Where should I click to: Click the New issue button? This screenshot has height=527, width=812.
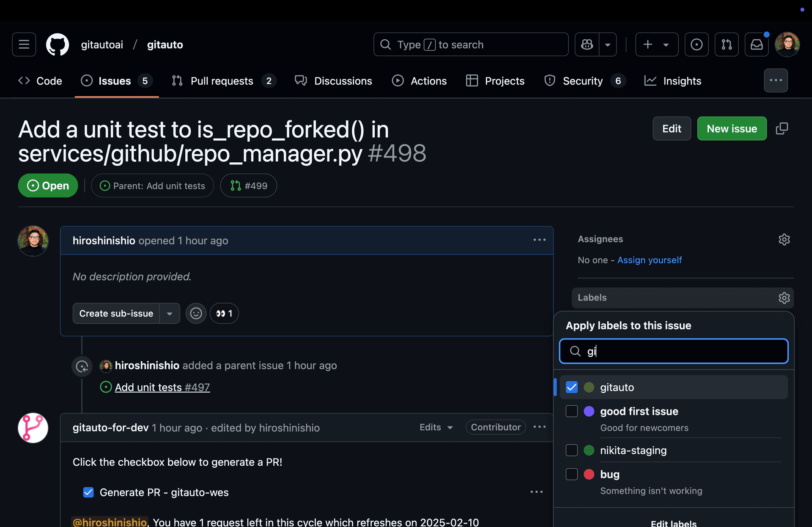[x=732, y=128]
